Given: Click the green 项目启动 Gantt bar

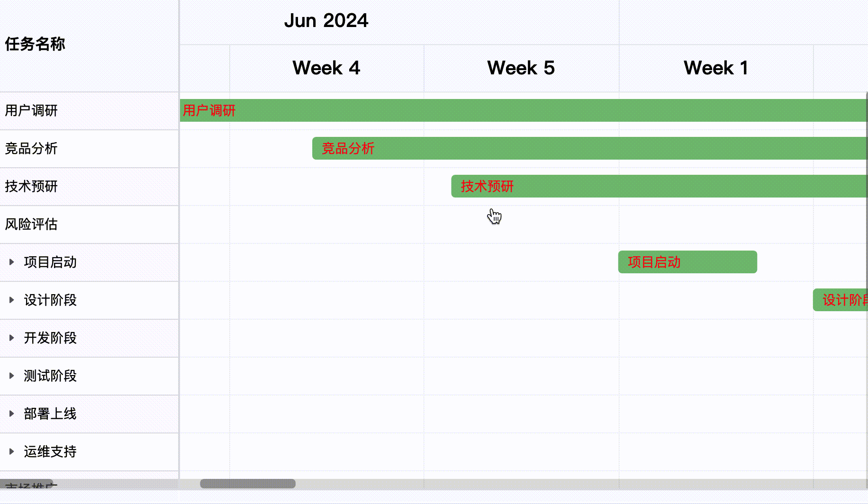Looking at the screenshot, I should pyautogui.click(x=687, y=262).
